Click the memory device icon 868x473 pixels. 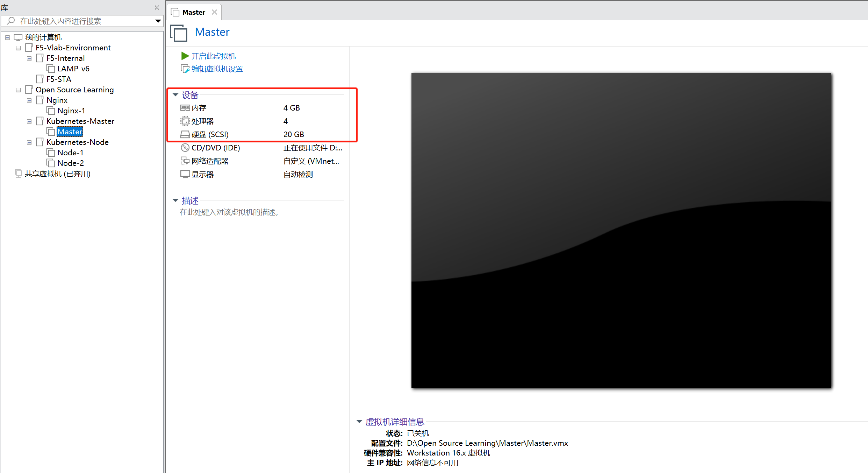[x=185, y=108]
